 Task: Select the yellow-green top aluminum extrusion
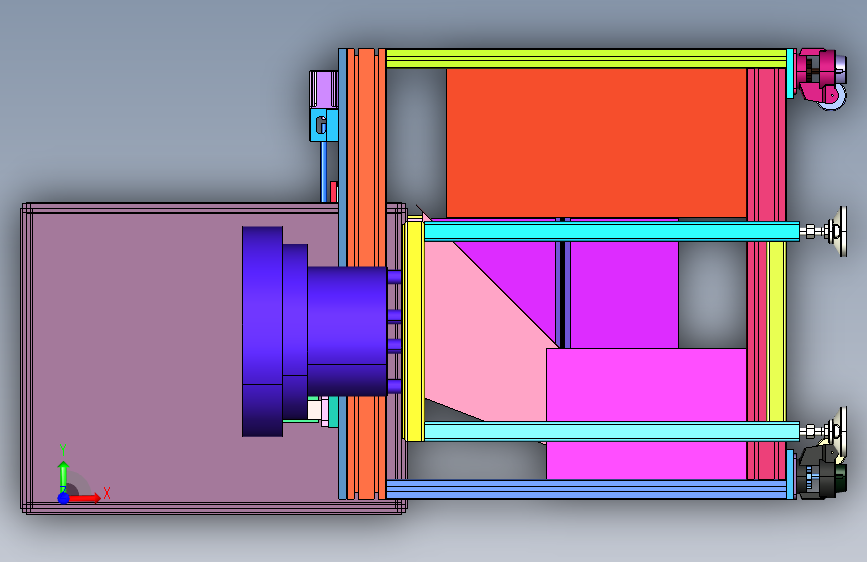[x=586, y=59]
